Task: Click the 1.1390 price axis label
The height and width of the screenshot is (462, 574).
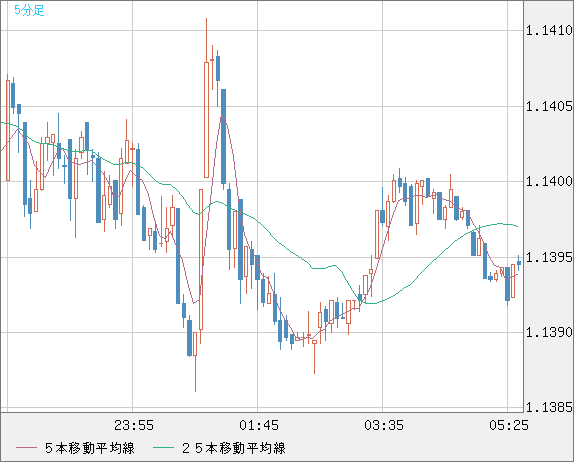Action: point(549,332)
